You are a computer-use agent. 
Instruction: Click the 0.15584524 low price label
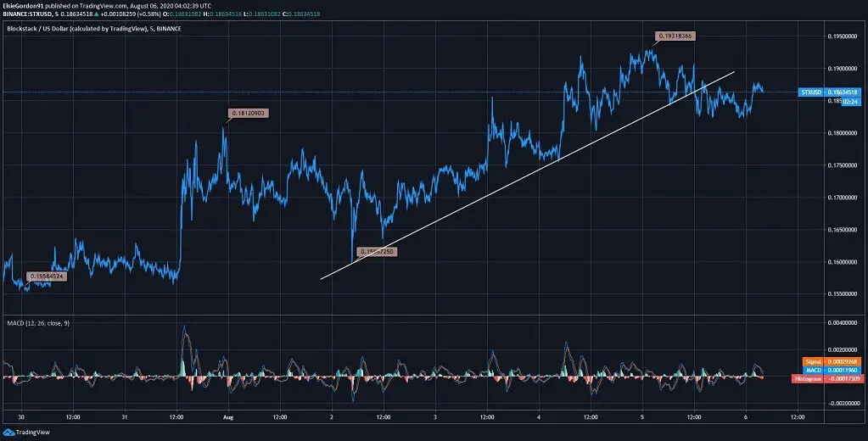tap(47, 276)
